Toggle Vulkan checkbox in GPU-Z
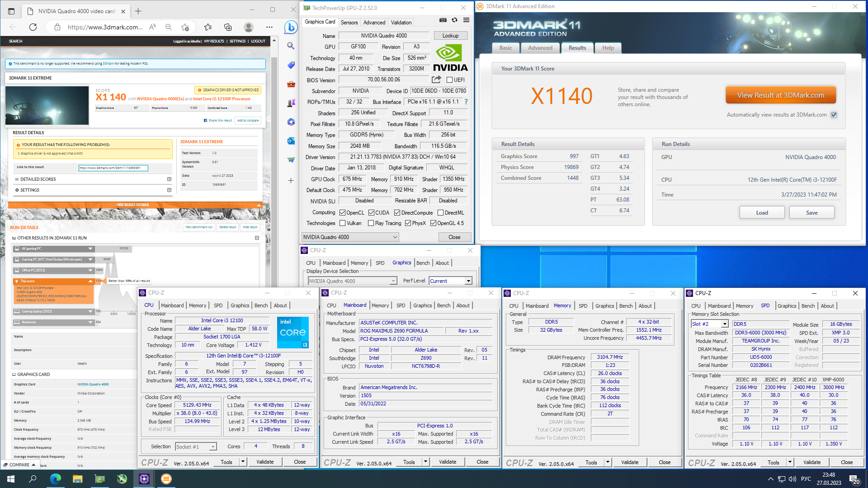The height and width of the screenshot is (488, 868). 343,223
